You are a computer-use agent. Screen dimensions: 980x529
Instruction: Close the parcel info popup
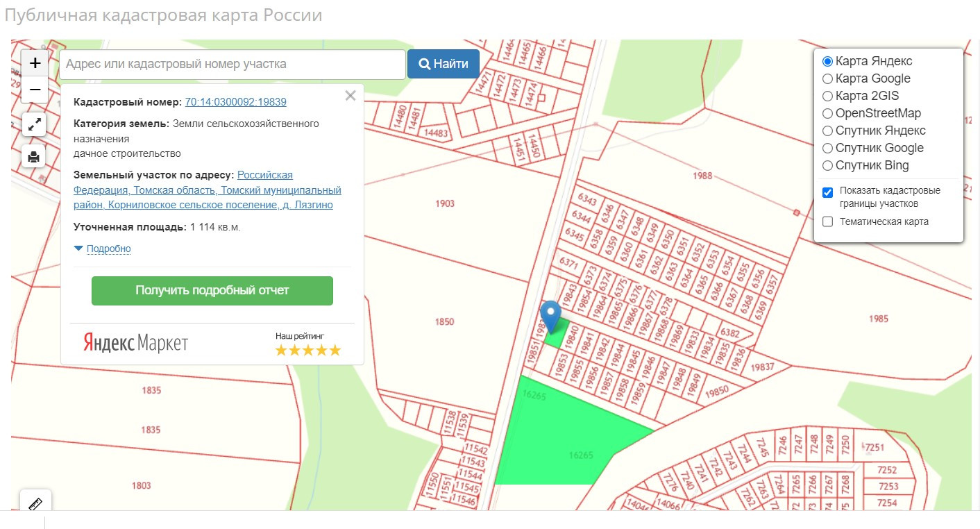(x=350, y=96)
